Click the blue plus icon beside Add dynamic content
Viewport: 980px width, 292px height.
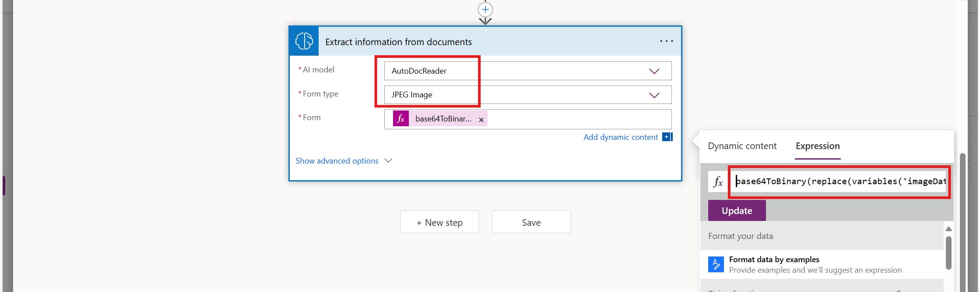click(x=667, y=137)
